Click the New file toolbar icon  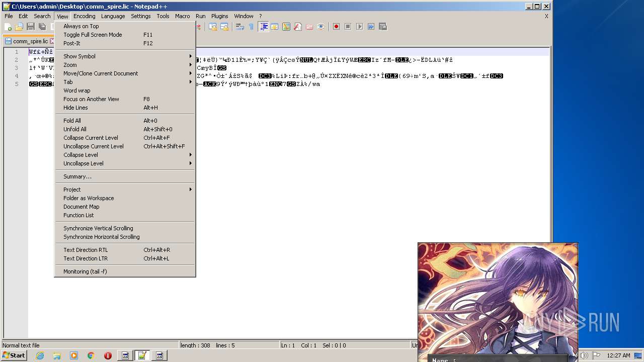pyautogui.click(x=8, y=27)
